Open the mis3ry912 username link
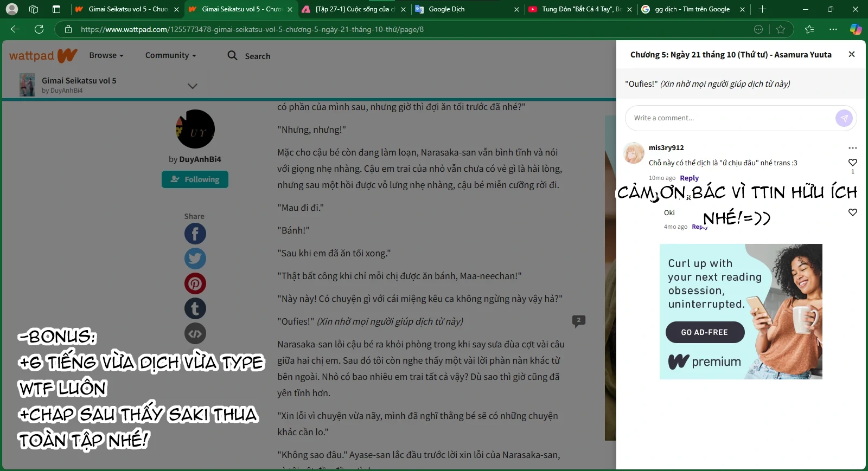This screenshot has width=868, height=471. 666,147
